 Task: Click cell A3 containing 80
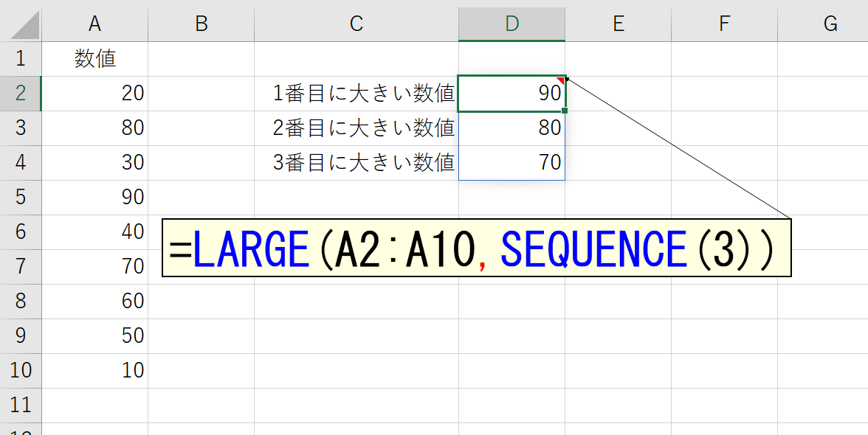tap(94, 128)
